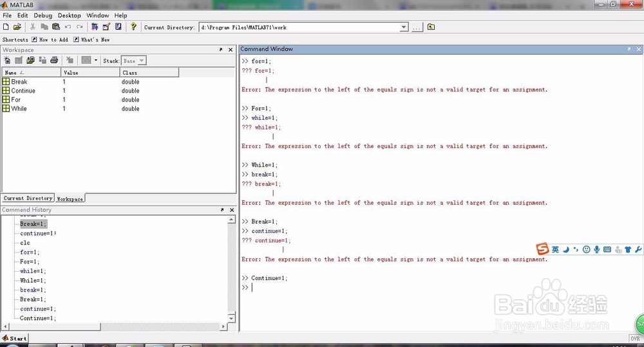Click Command History horizontal scrollbar thumb
644x347 pixels.
pyautogui.click(x=54, y=327)
